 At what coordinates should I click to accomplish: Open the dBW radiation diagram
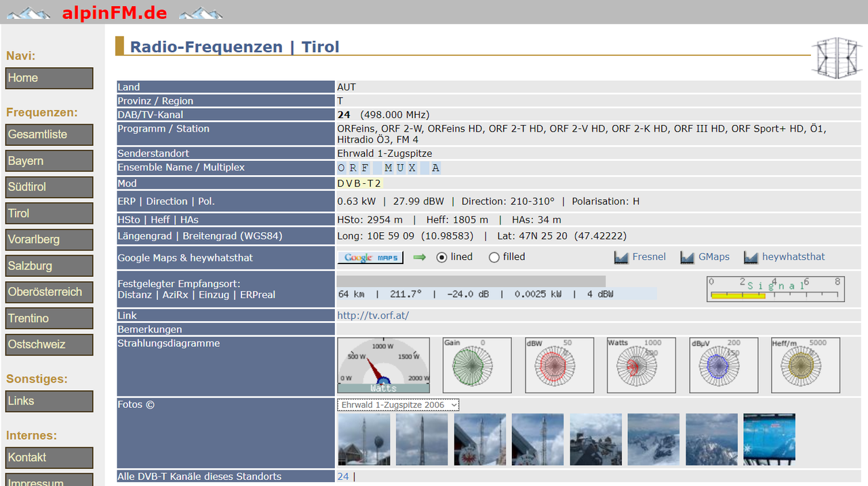(x=559, y=365)
